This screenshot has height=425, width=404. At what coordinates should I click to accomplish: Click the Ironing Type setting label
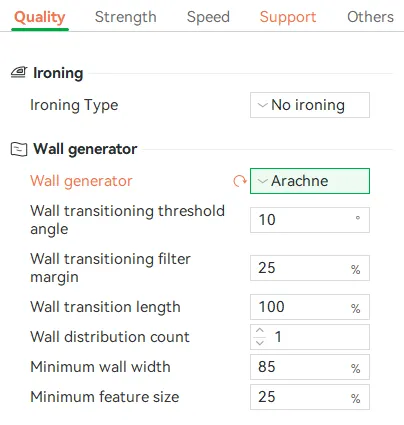tap(74, 105)
